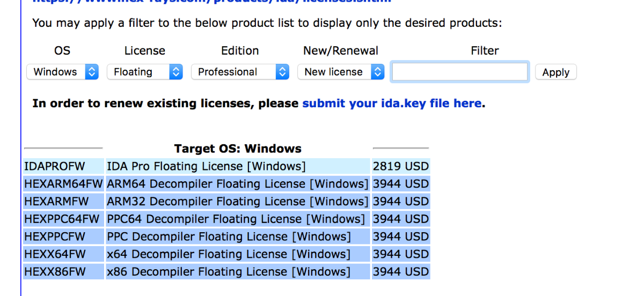Click the 2819 USD price cell
644x296 pixels.
click(401, 166)
